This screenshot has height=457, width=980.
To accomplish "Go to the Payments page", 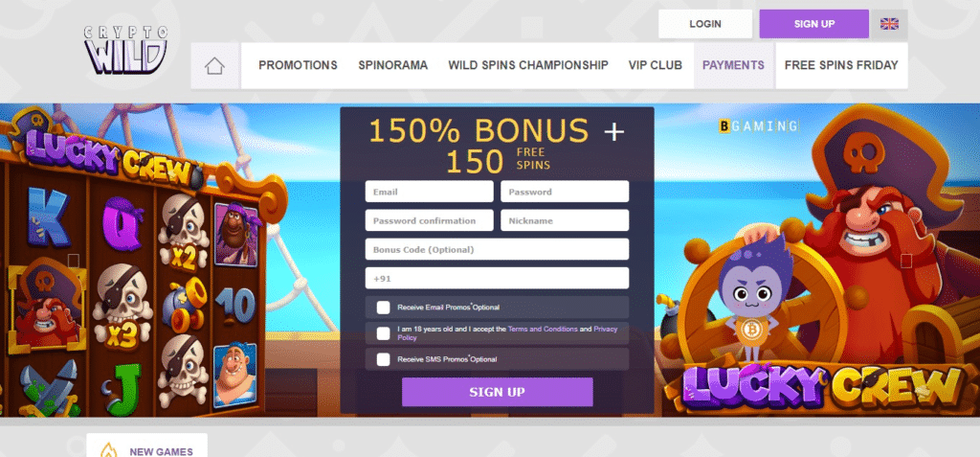I will (733, 65).
